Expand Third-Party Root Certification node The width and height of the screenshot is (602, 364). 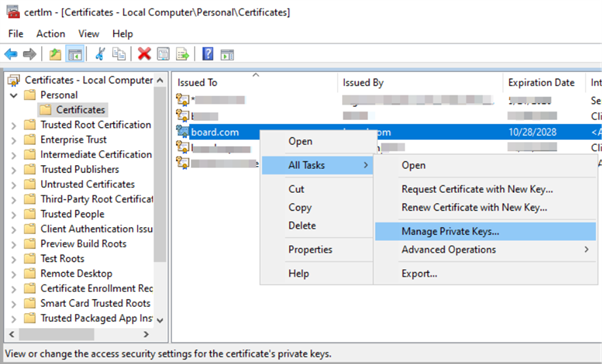pos(14,200)
